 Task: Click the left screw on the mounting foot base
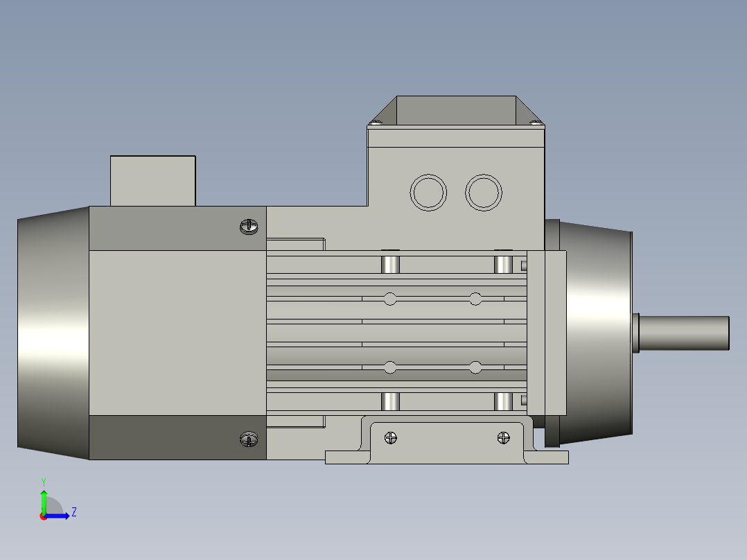pyautogui.click(x=392, y=437)
